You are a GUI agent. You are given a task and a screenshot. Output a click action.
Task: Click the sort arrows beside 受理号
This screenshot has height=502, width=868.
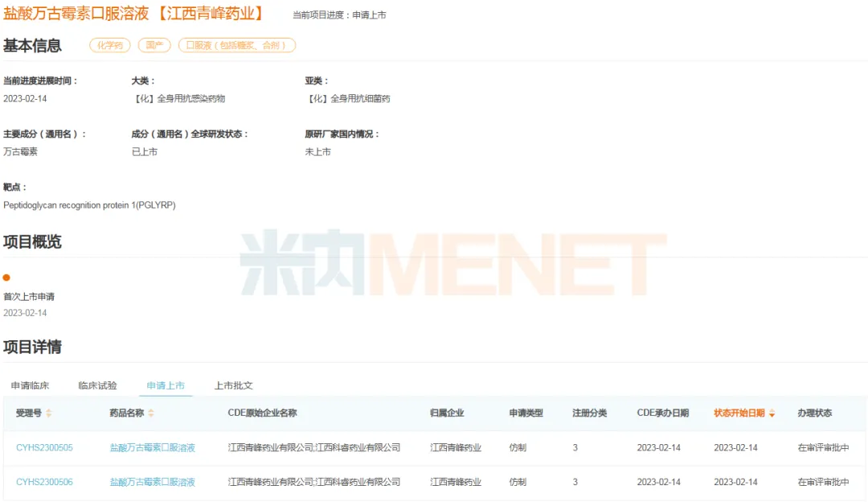pyautogui.click(x=48, y=414)
